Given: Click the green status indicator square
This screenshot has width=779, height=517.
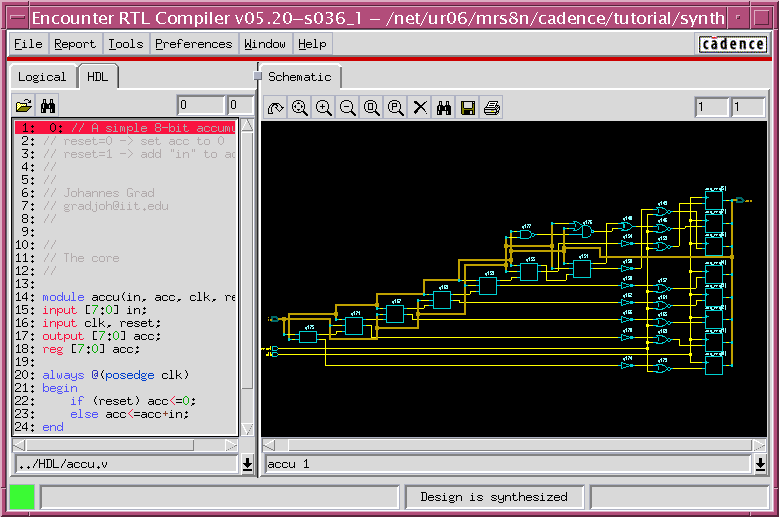Looking at the screenshot, I should point(21,497).
